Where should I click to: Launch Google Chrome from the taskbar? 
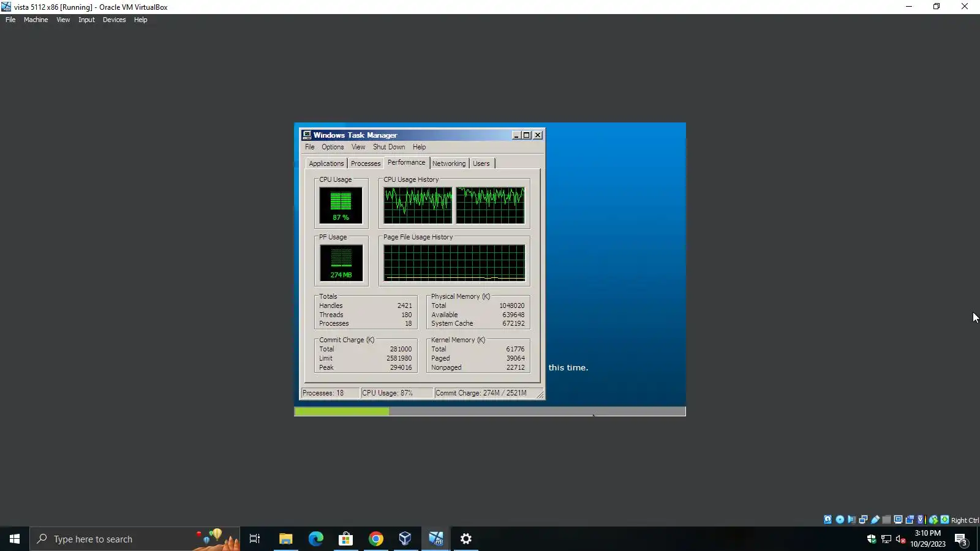(376, 539)
